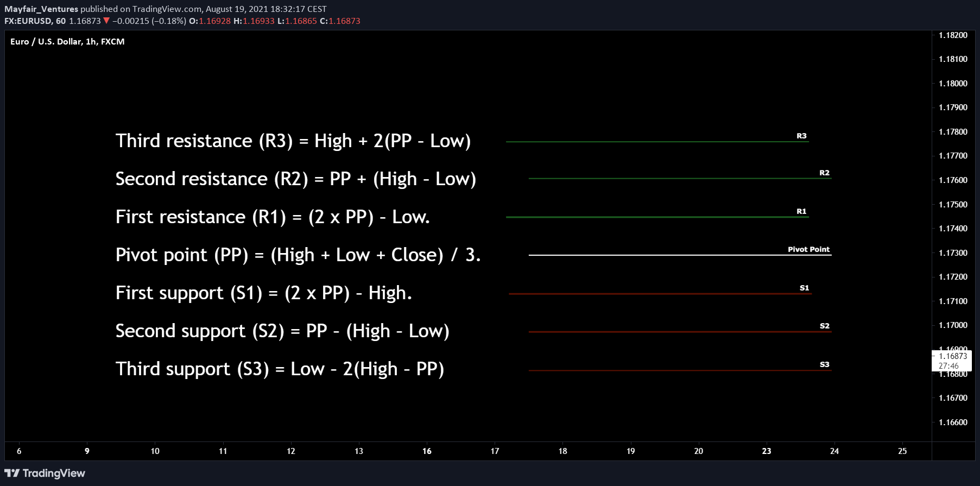Select the R2 resistance line label
The image size is (980, 486).
tap(824, 173)
